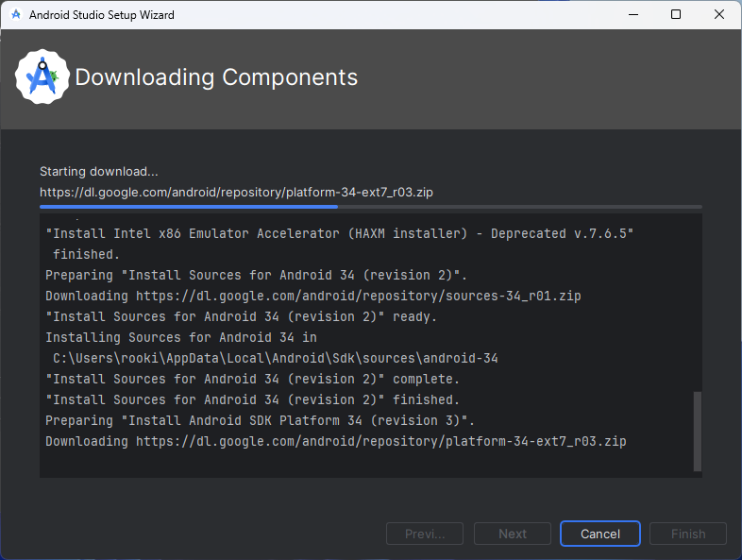Image resolution: width=742 pixels, height=560 pixels.
Task: Click 'Installing Sources for Android 34 in' line
Action: pos(181,337)
